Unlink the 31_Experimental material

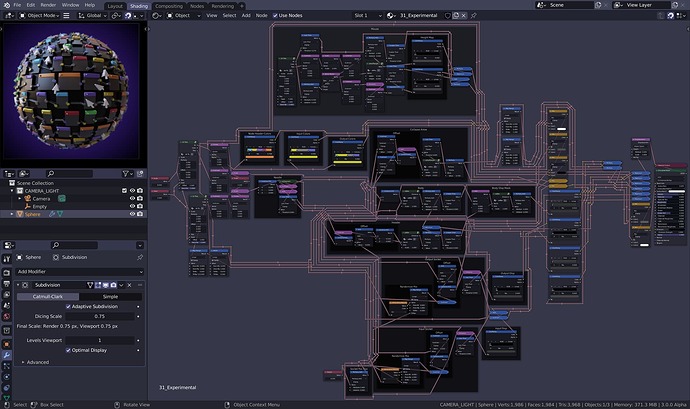tap(463, 15)
